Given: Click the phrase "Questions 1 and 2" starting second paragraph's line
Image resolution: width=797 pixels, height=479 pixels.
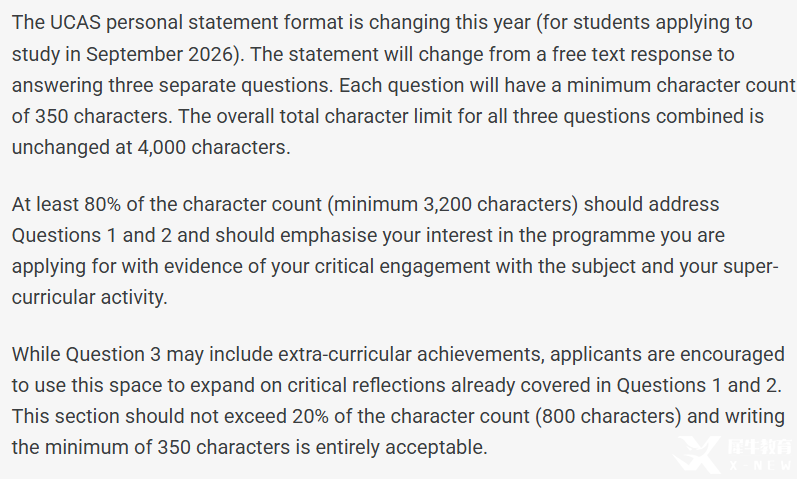Looking at the screenshot, I should tap(91, 235).
